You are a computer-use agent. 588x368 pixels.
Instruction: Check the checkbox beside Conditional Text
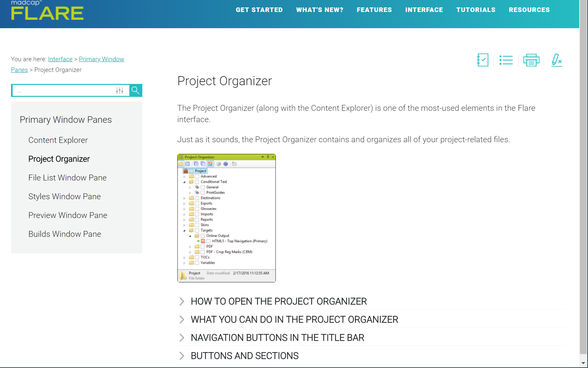click(x=198, y=182)
